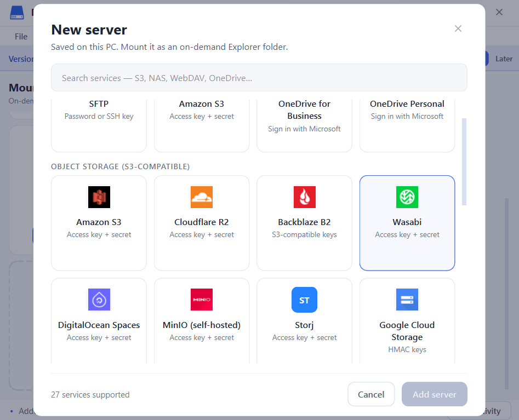Close the New server dialog

(458, 29)
